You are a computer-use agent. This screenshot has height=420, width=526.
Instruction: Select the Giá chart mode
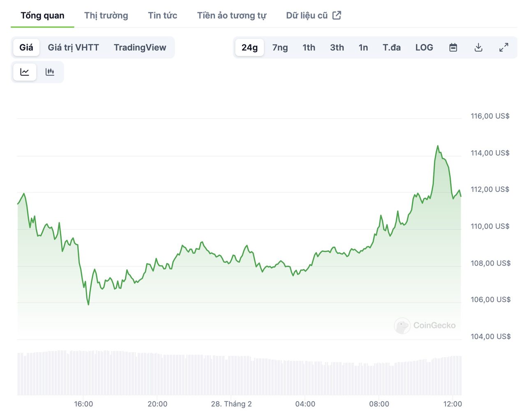[x=26, y=48]
